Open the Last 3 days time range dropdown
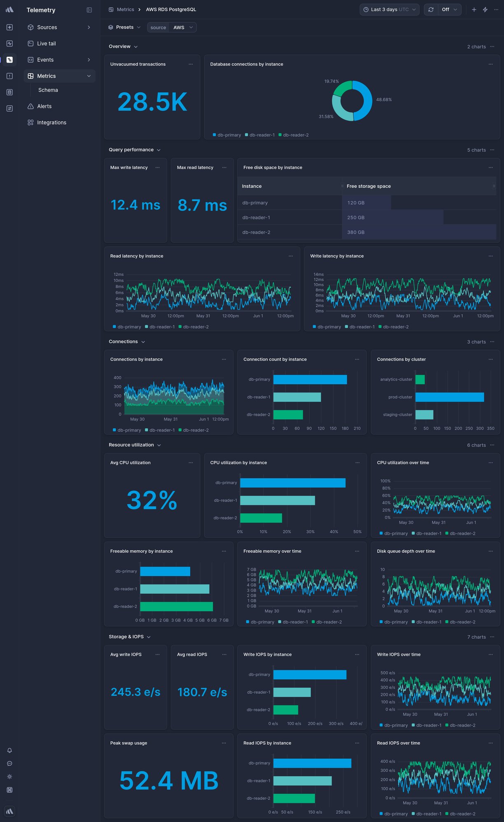 click(x=390, y=9)
